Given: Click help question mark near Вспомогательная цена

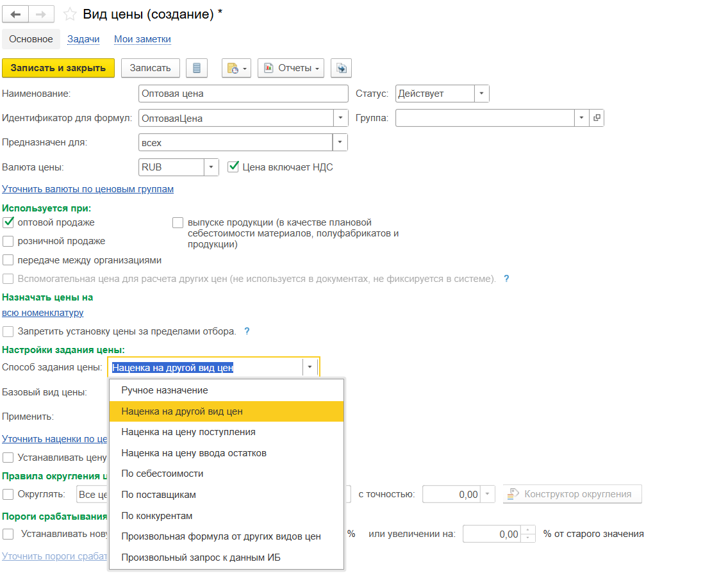Looking at the screenshot, I should point(506,279).
